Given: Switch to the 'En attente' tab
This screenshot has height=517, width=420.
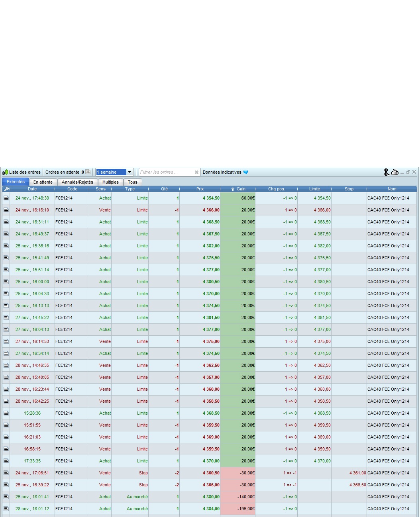Looking at the screenshot, I should pos(43,182).
